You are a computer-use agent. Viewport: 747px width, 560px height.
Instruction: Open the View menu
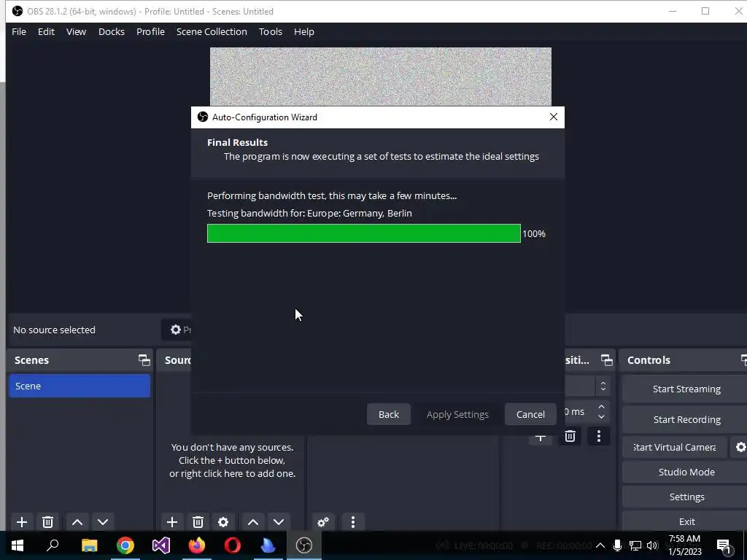(x=76, y=31)
